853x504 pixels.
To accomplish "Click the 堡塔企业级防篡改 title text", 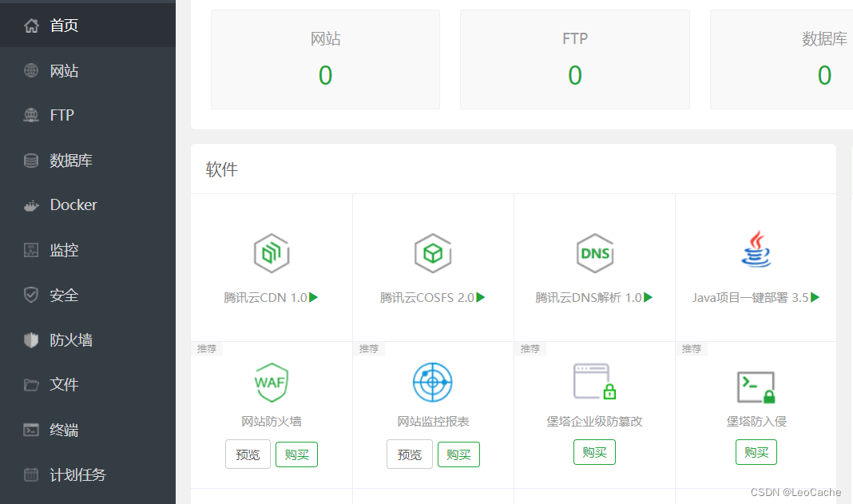I will (594, 421).
